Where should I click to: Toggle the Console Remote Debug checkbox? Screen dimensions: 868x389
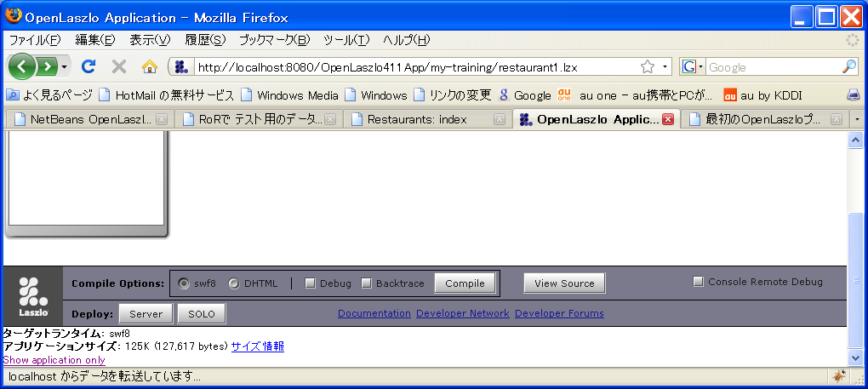[x=699, y=282]
